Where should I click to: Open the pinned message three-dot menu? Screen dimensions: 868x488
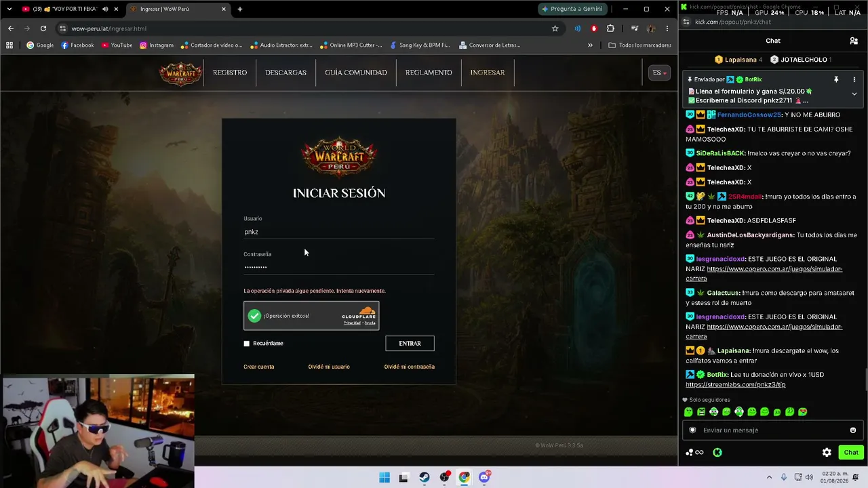(854, 80)
